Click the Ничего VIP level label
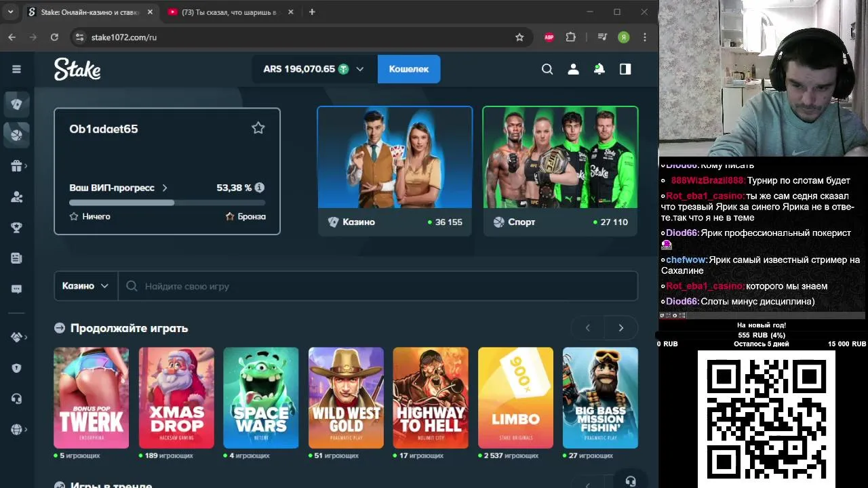This screenshot has width=868, height=488. point(96,217)
